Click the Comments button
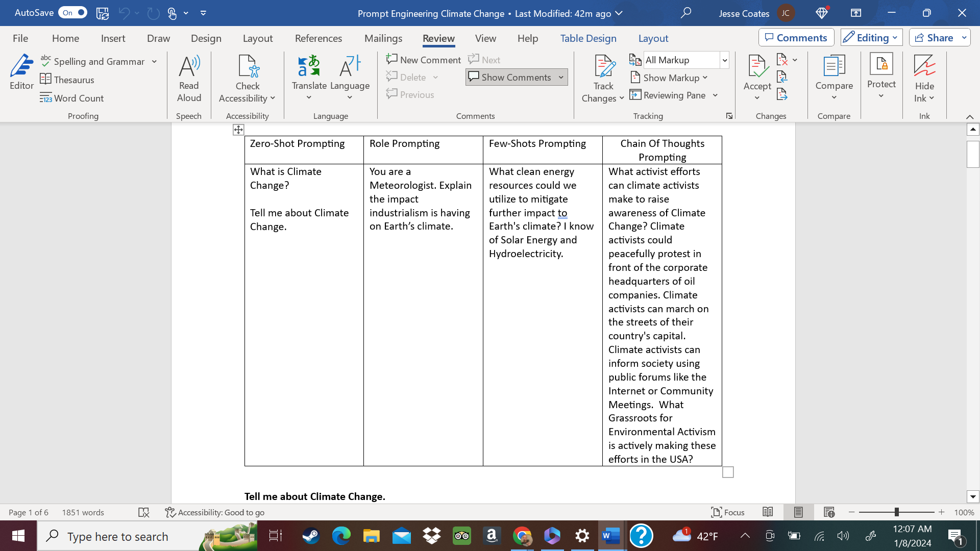This screenshot has height=551, width=980. click(796, 38)
